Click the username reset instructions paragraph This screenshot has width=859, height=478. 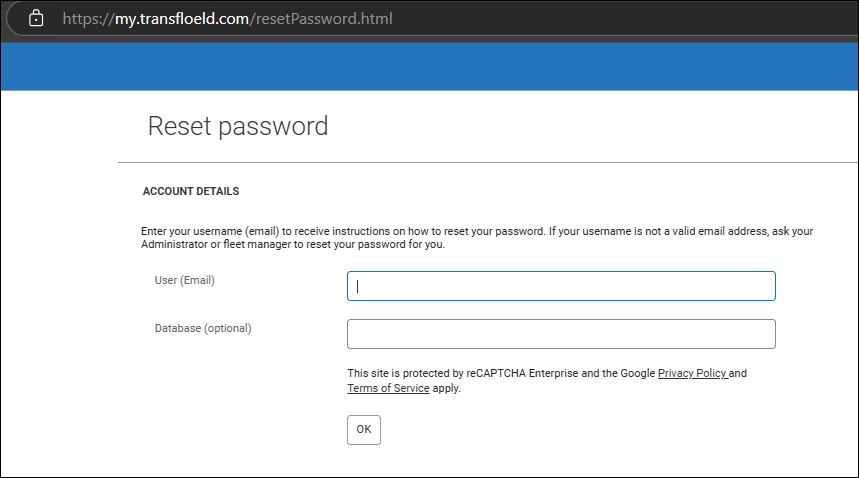[x=477, y=238]
